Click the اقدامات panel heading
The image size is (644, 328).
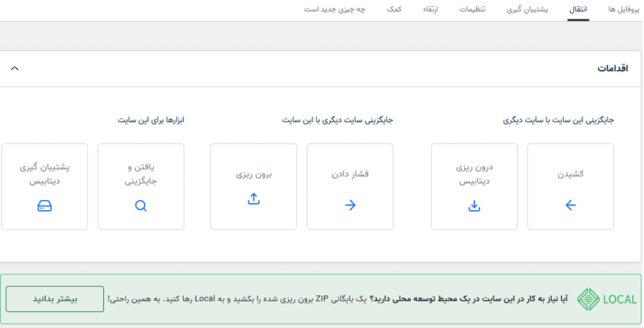click(x=613, y=69)
